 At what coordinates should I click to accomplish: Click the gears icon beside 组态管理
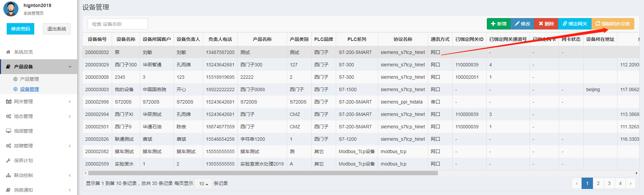(x=8, y=116)
